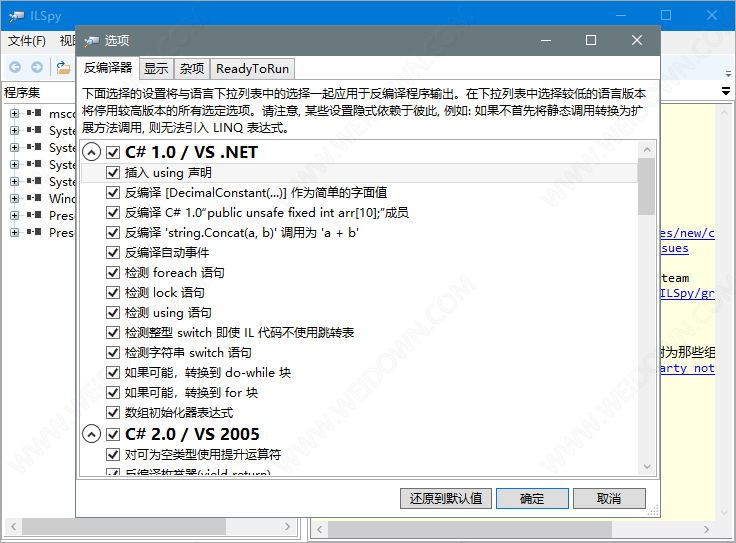Toggle fixed int arr[10] member checkbox
The image size is (736, 543).
[113, 213]
